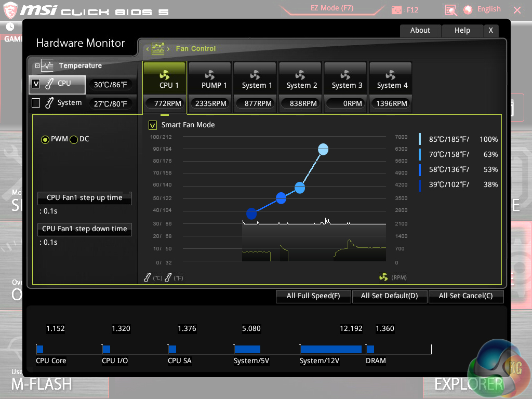532x399 pixels.
Task: Open M-FLASH in the background BIOS
Action: click(42, 384)
